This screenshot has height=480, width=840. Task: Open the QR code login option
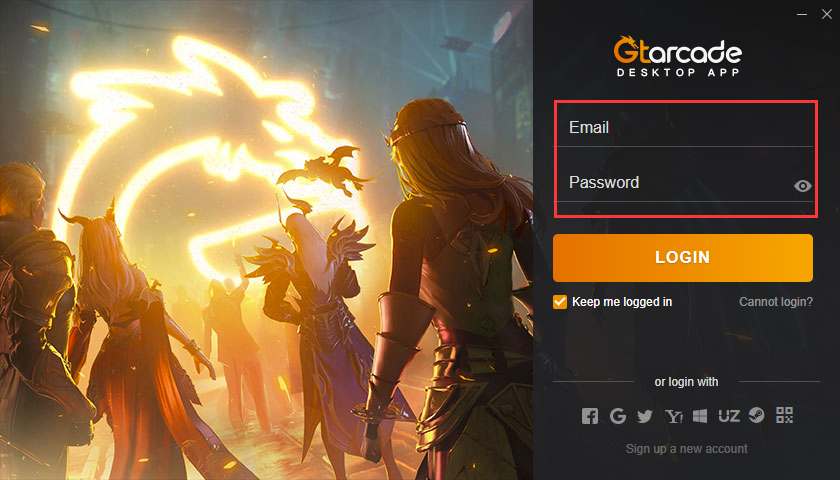pos(784,415)
